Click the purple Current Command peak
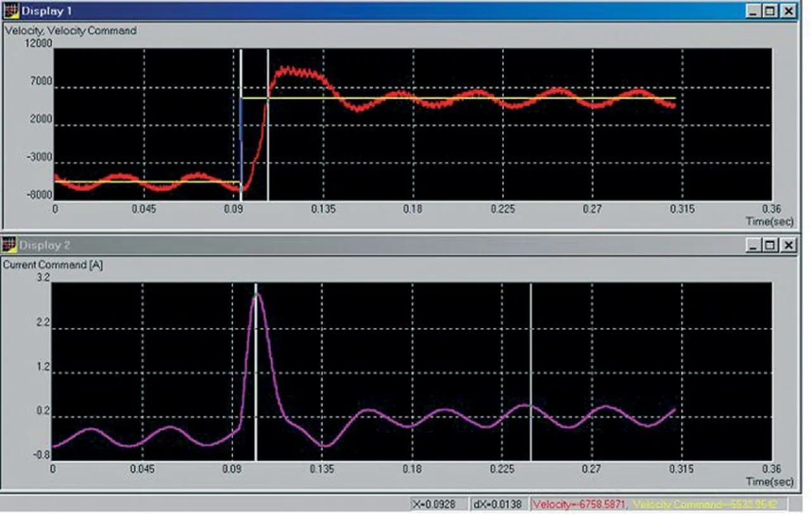 [258, 295]
